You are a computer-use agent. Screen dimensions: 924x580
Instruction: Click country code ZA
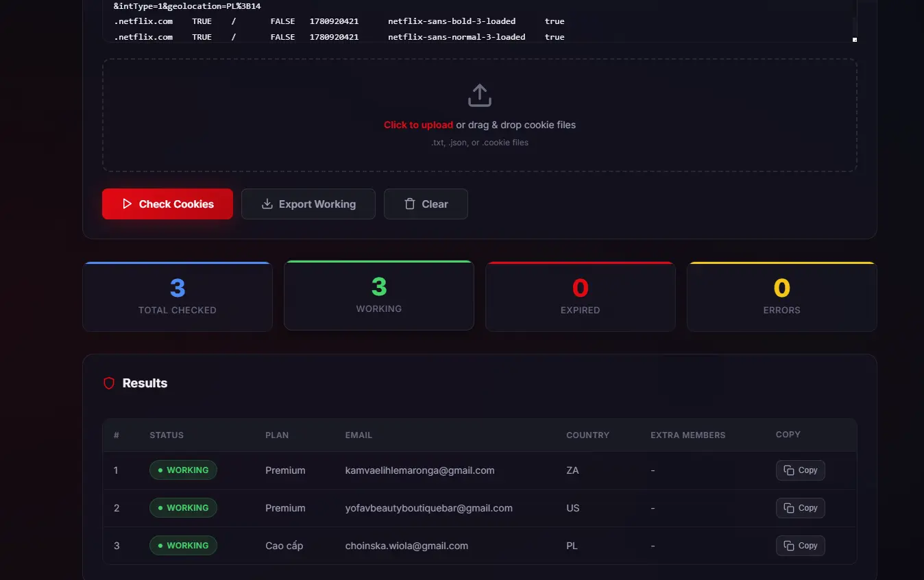click(x=572, y=470)
